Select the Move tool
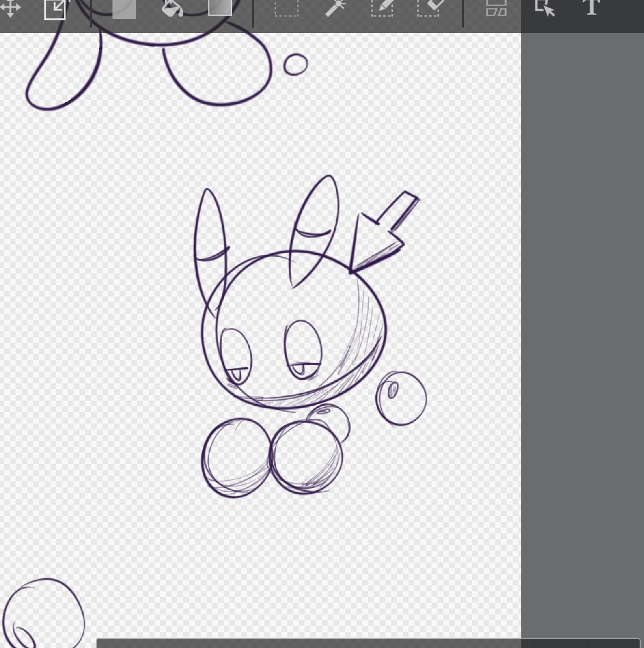This screenshot has height=648, width=644. pos(10,9)
